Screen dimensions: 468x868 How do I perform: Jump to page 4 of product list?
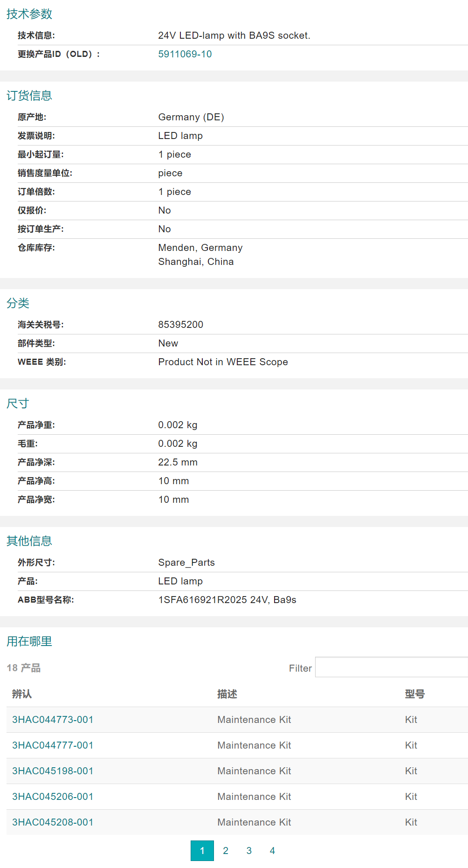(x=272, y=851)
